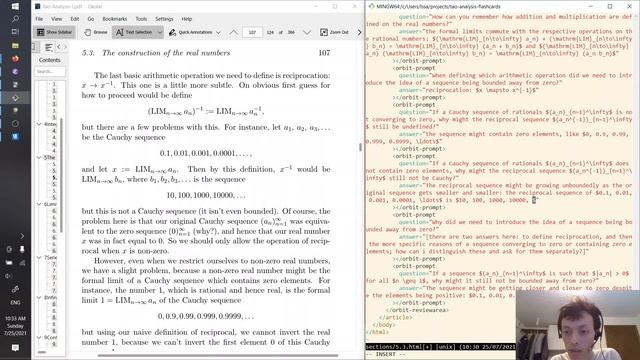The image size is (640, 360).
Task: Click the sequence '10, 100, 1000, 10000' in PDF
Action: point(206,195)
